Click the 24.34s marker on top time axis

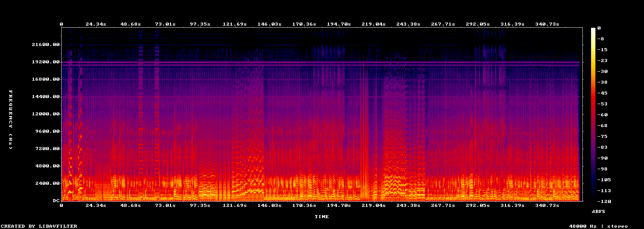95,24
